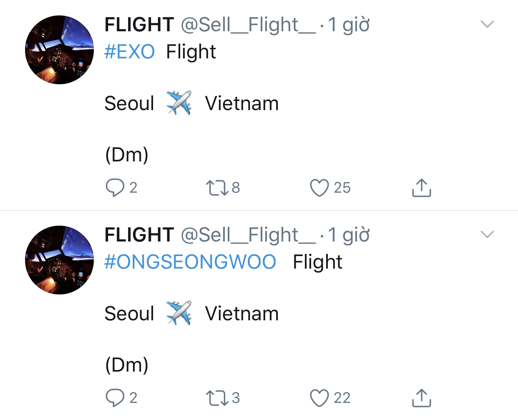Open first tweet's 1 giờ timestamp
The image size is (518, 420).
(x=349, y=25)
